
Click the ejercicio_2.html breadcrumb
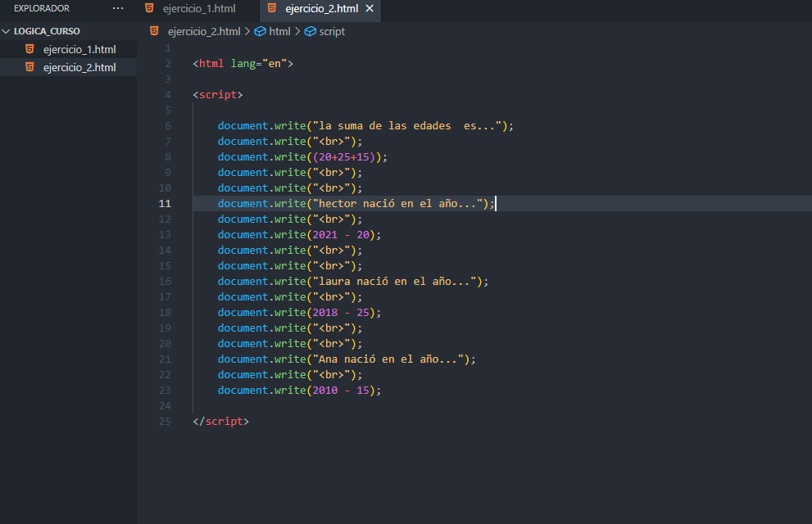tap(204, 32)
